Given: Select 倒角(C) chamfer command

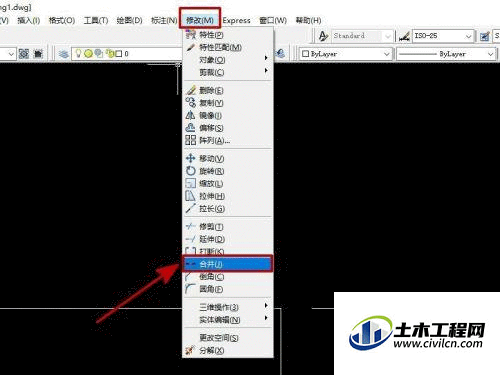Looking at the screenshot, I should [228, 276].
